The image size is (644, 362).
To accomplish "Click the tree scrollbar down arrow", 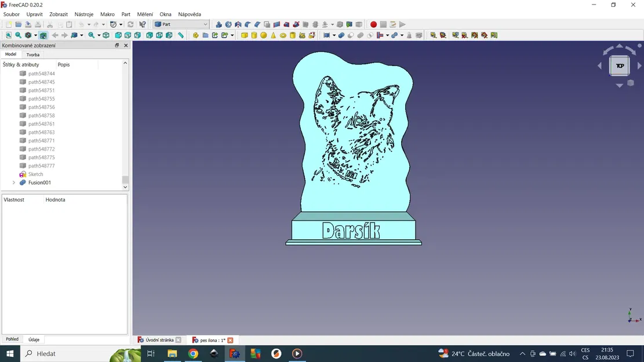I will click(x=125, y=187).
